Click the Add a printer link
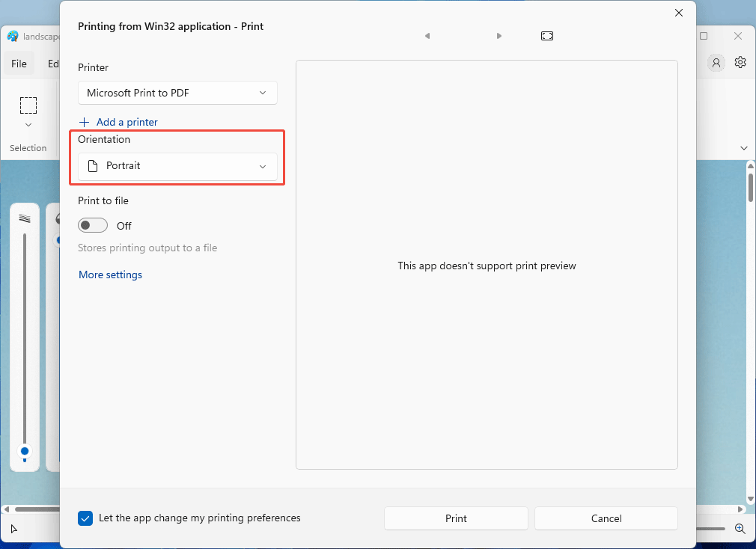Screen dimensions: 756x549 click(118, 123)
